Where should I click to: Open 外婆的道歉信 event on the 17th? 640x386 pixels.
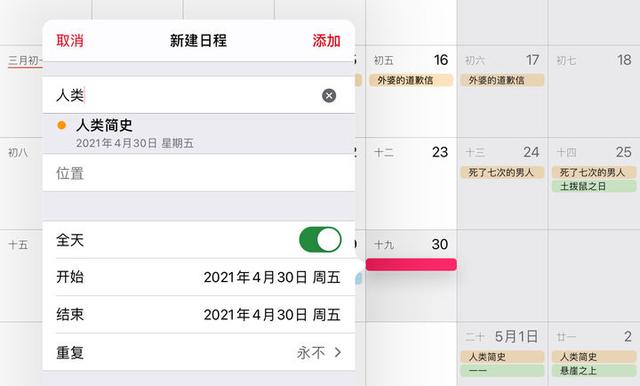tap(502, 80)
